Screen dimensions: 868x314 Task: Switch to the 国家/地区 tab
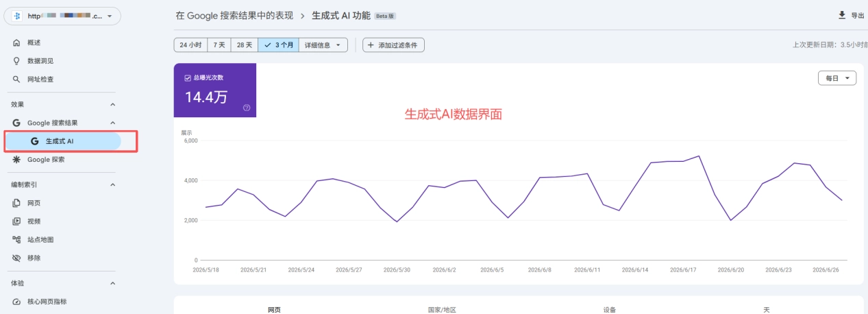pyautogui.click(x=442, y=310)
